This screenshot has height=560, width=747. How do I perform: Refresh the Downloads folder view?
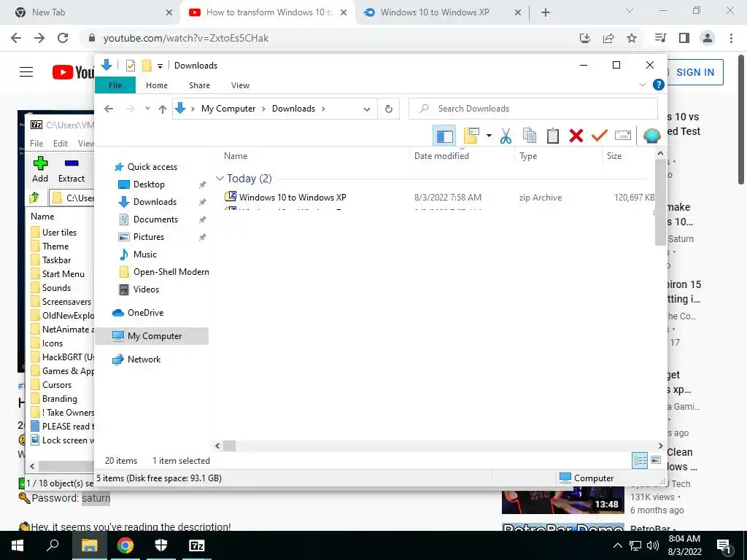click(x=389, y=109)
